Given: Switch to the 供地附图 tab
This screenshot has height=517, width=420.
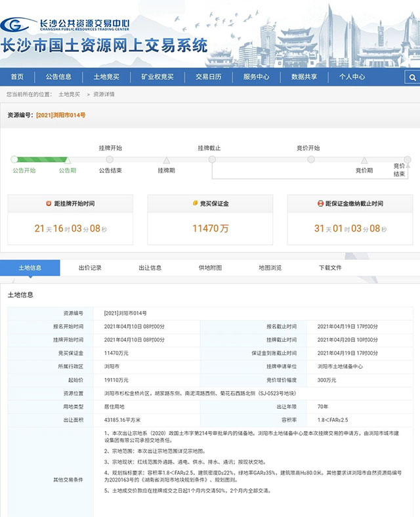Looking at the screenshot, I should click(x=210, y=268).
